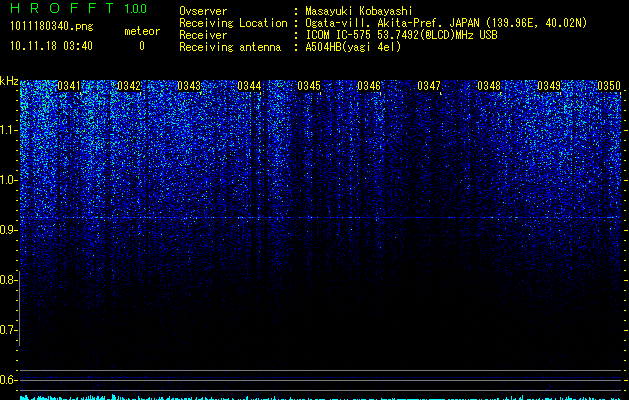Click the HROFFT 1.0.0 title text
Viewport: 629px width, 400px height.
pyautogui.click(x=79, y=8)
